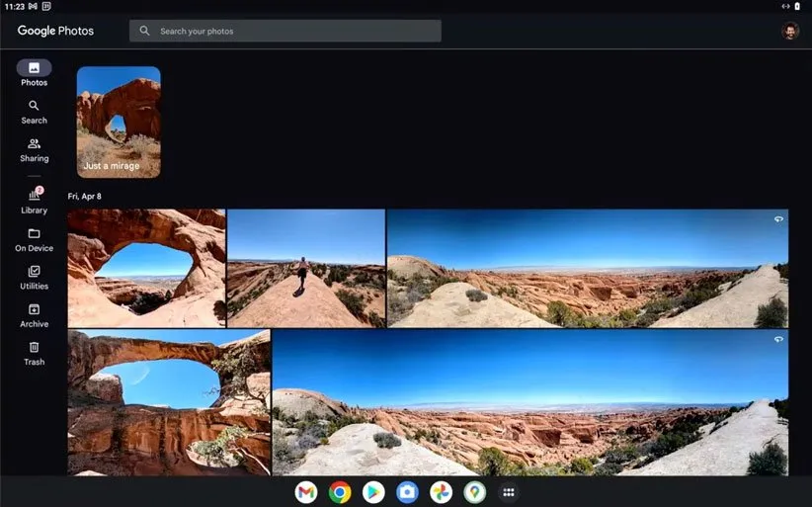This screenshot has height=507, width=812.
Task: Open the Library with notification badge
Action: coord(34,201)
